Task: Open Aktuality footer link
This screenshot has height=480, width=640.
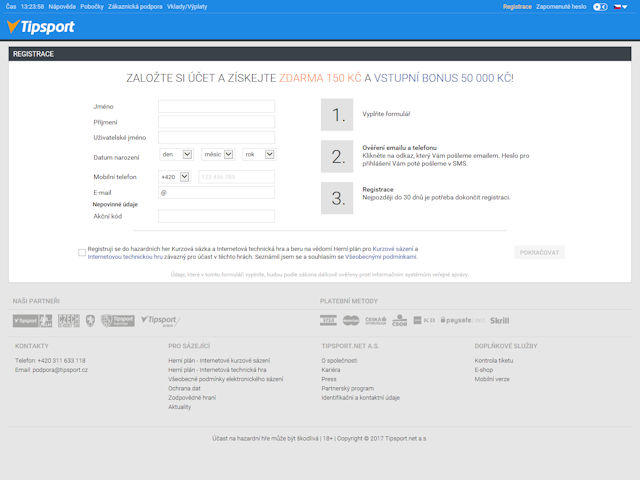Action: click(x=180, y=407)
